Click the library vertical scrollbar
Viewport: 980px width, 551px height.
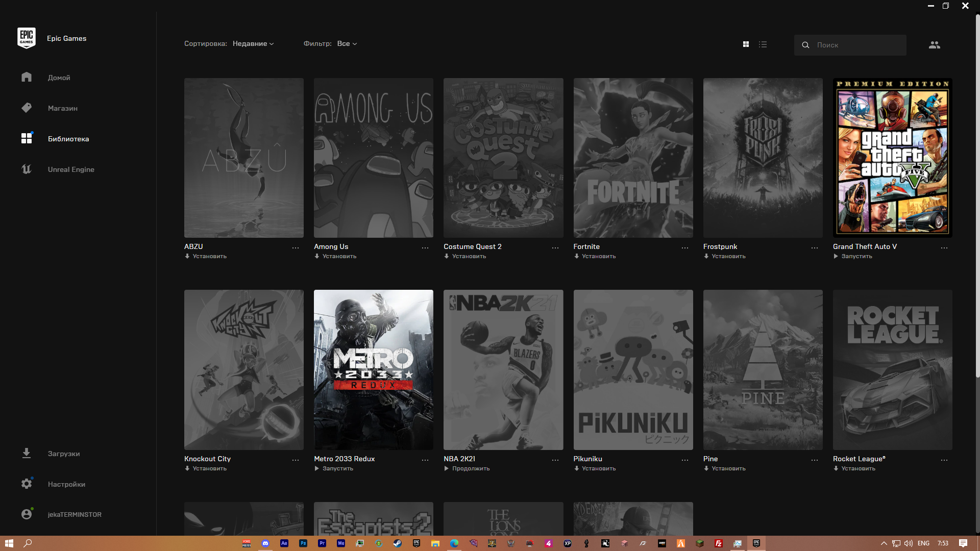977,196
